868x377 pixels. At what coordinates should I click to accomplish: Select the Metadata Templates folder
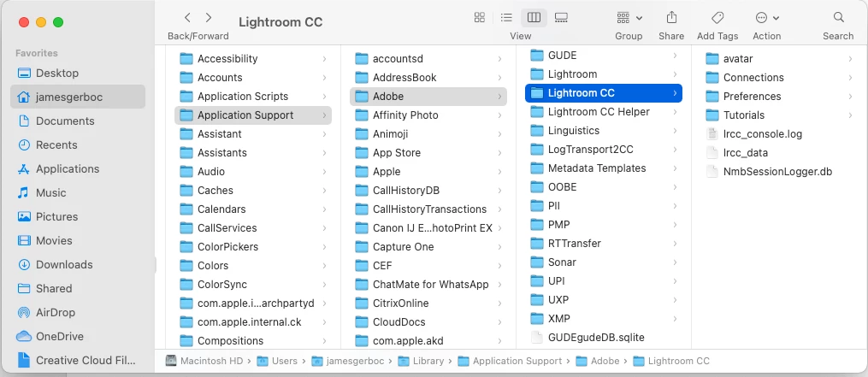tap(604, 168)
